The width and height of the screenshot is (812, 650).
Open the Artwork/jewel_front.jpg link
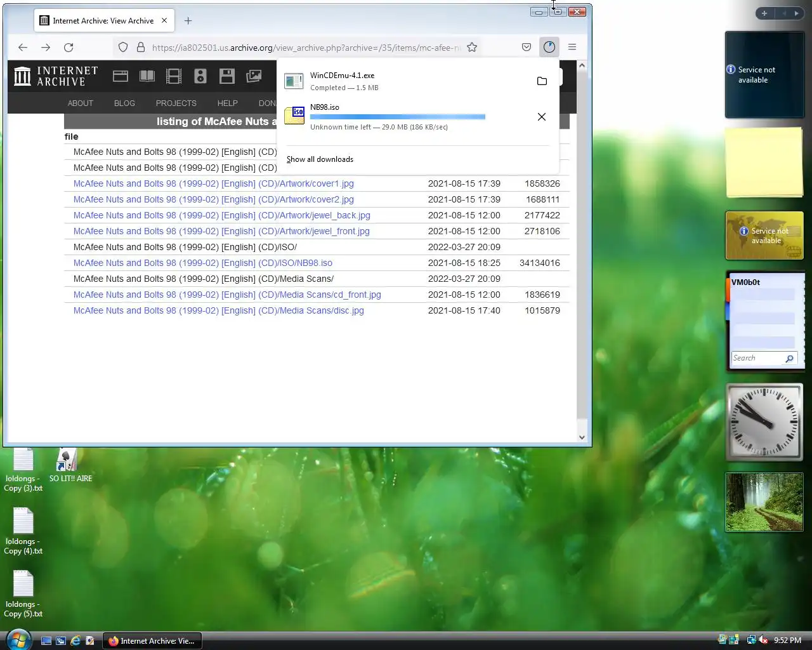221,231
